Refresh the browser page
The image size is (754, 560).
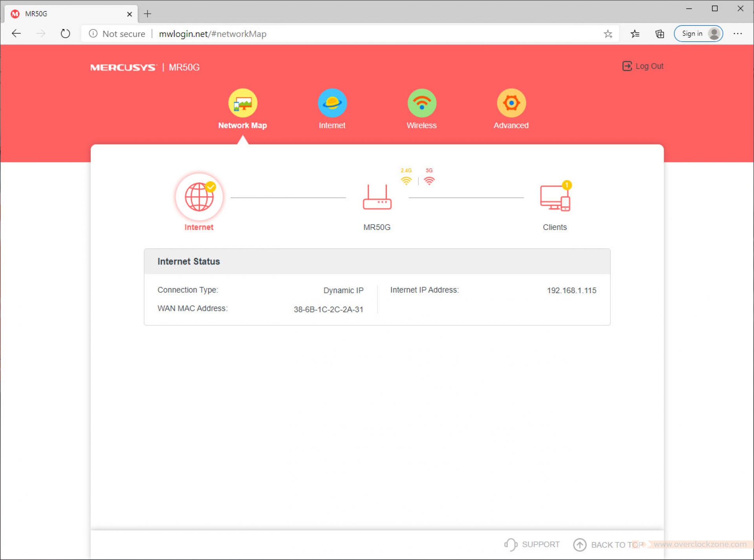click(66, 34)
